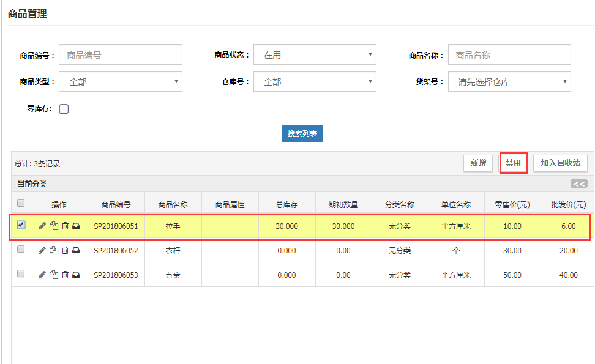
Task: Collapse the category panel with the << button
Action: (x=578, y=184)
